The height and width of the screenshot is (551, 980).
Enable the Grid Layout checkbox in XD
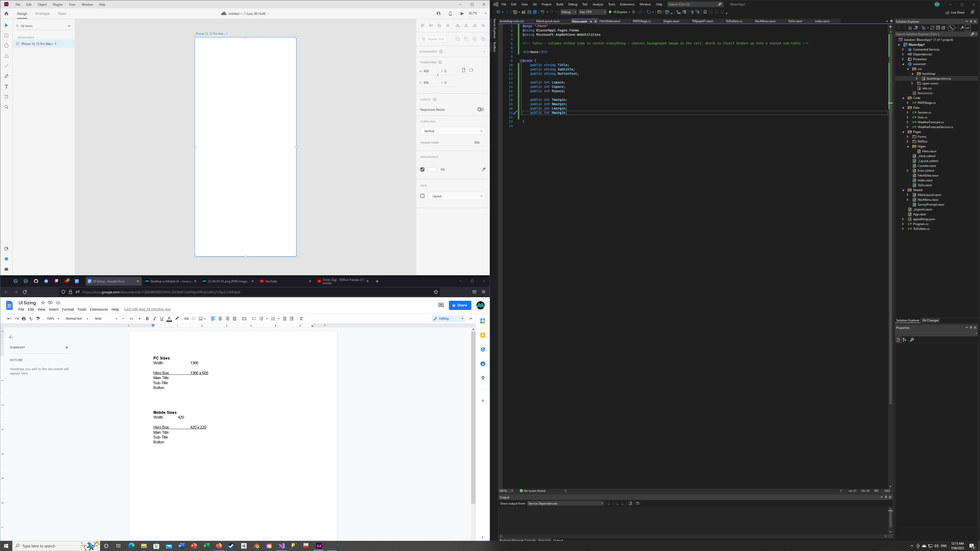click(422, 196)
